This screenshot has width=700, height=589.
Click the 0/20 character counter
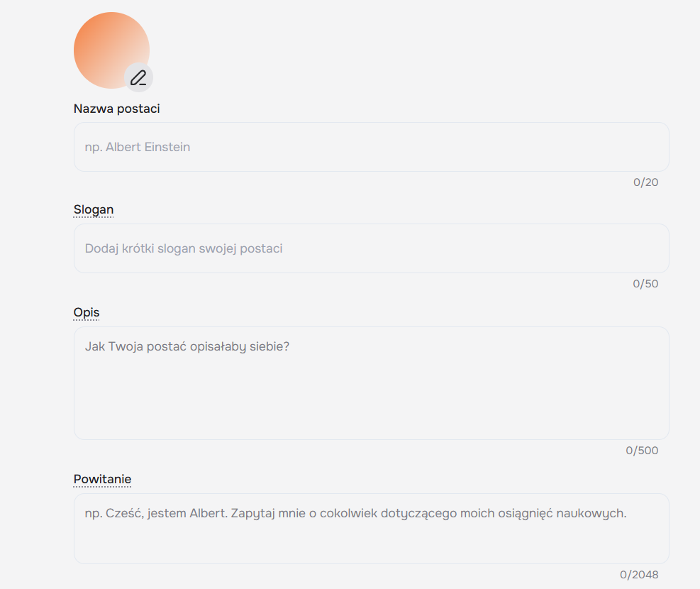[x=645, y=182]
